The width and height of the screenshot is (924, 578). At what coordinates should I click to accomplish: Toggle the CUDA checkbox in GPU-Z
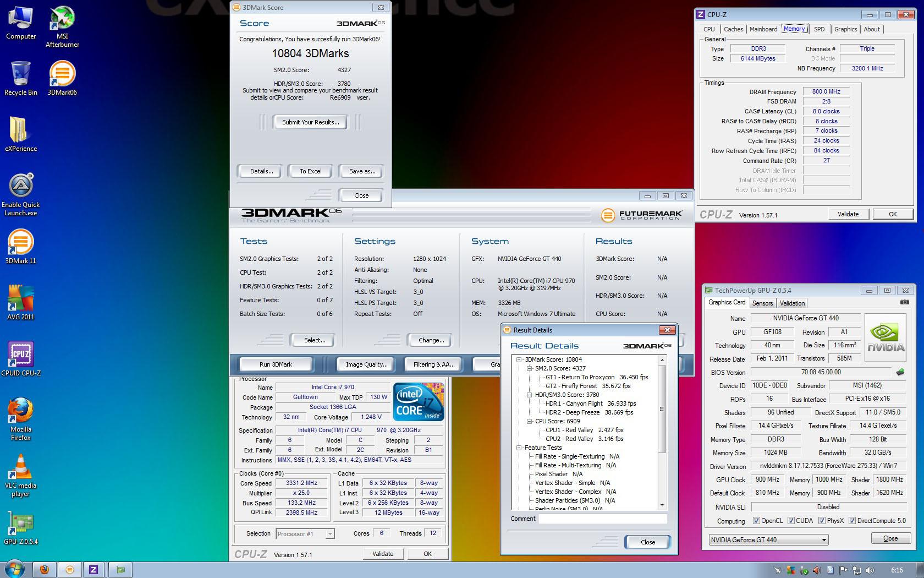point(791,521)
